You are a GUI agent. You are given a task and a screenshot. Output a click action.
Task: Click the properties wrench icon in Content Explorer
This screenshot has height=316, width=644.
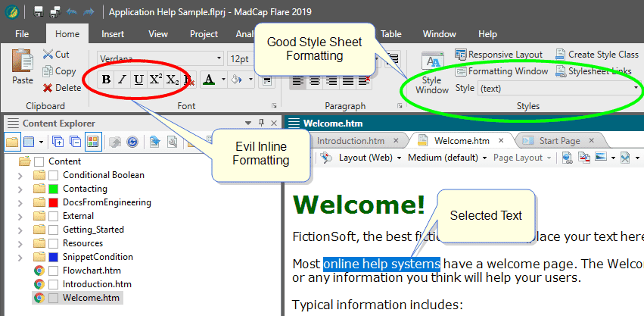[x=172, y=142]
